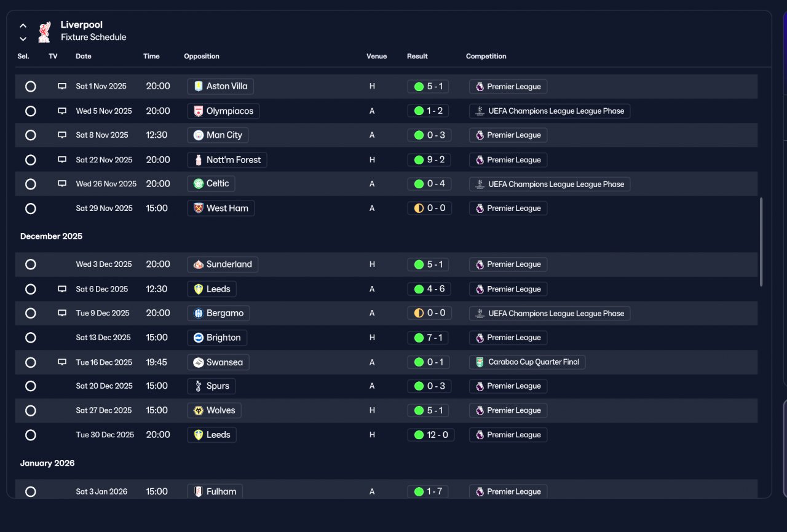Click the vertical scrollbar thumb

pyautogui.click(x=761, y=242)
